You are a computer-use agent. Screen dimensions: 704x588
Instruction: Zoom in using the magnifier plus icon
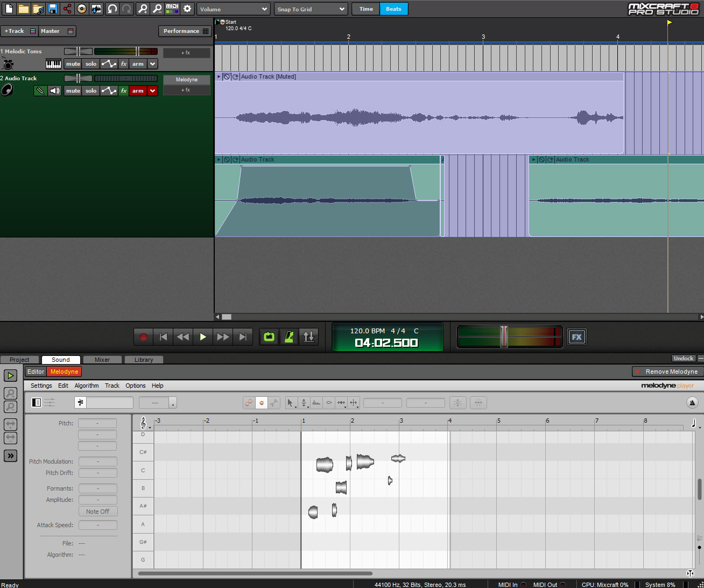point(143,9)
